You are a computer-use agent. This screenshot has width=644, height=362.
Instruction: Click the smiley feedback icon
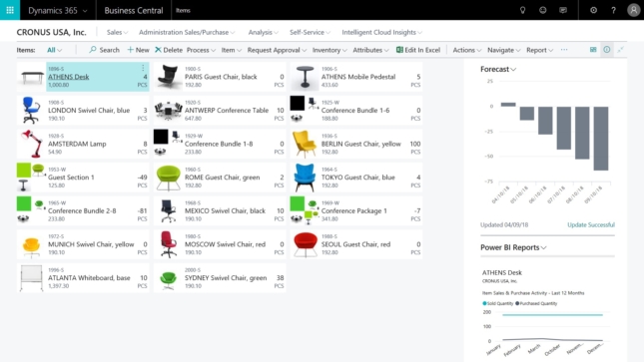pos(542,10)
